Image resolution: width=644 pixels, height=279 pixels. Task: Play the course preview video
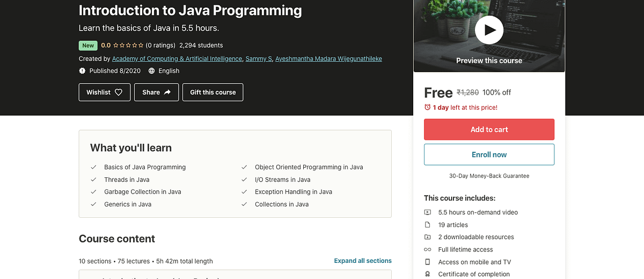click(x=489, y=30)
